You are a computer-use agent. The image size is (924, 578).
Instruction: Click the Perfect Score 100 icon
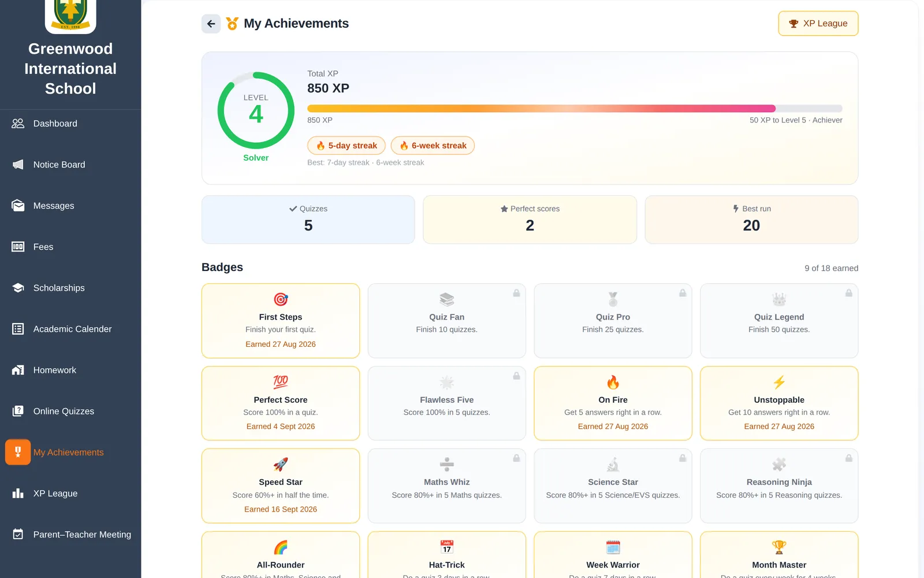281,382
